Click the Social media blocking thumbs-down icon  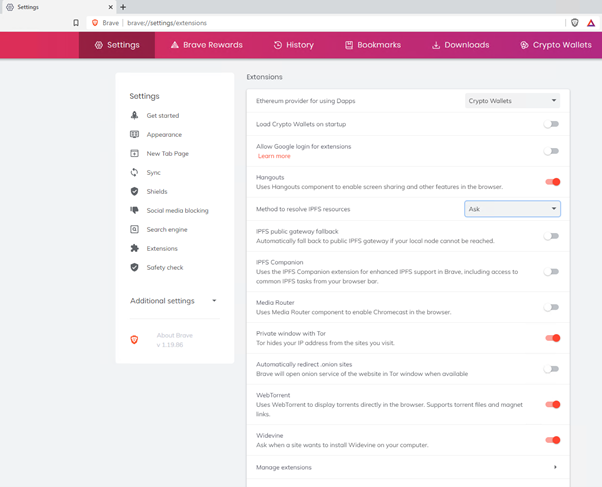pos(134,210)
